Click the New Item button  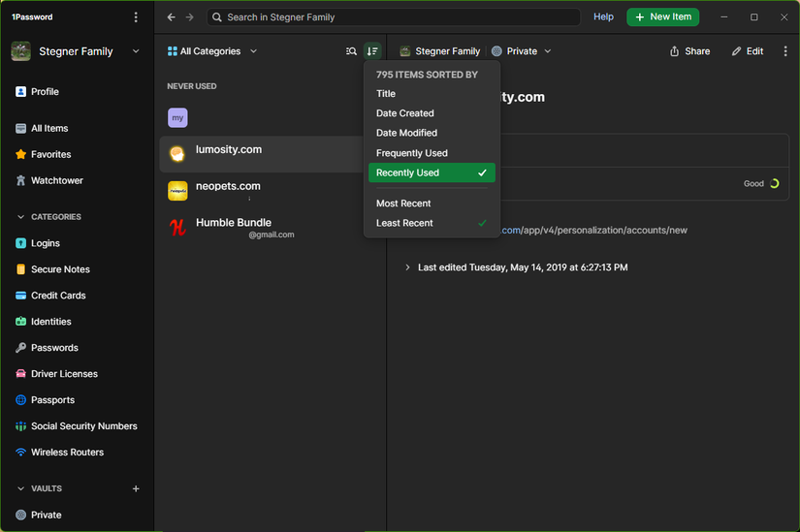[662, 17]
